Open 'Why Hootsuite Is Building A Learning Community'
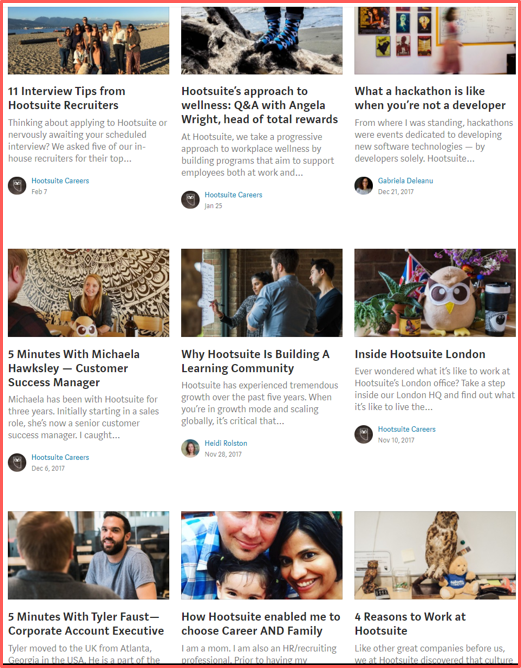The height and width of the screenshot is (668, 521). click(x=256, y=361)
